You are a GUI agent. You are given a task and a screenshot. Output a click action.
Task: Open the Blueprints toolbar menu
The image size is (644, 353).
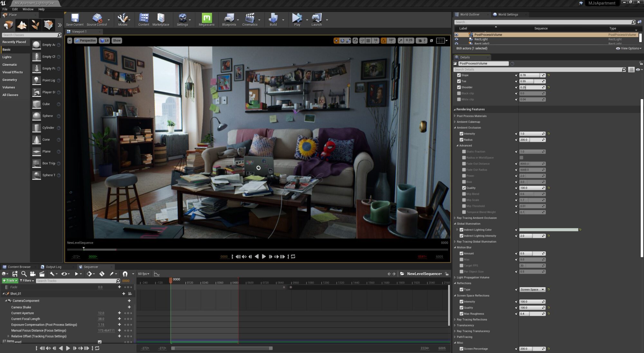click(229, 18)
